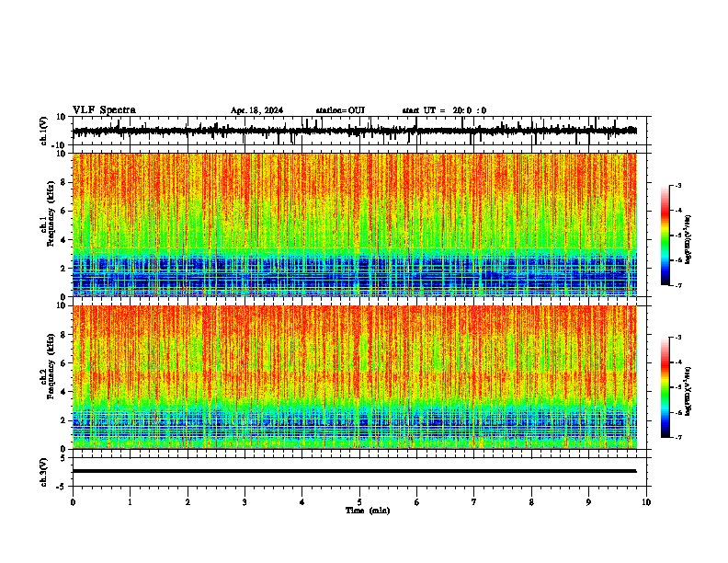Click the "7" time axis tick label
728x563 pixels.
pyautogui.click(x=474, y=502)
